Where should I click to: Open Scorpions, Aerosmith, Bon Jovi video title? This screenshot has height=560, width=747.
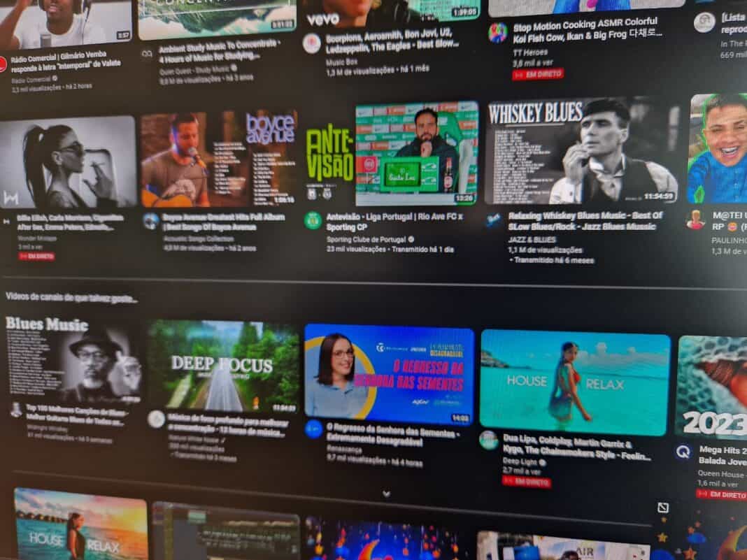coord(392,39)
